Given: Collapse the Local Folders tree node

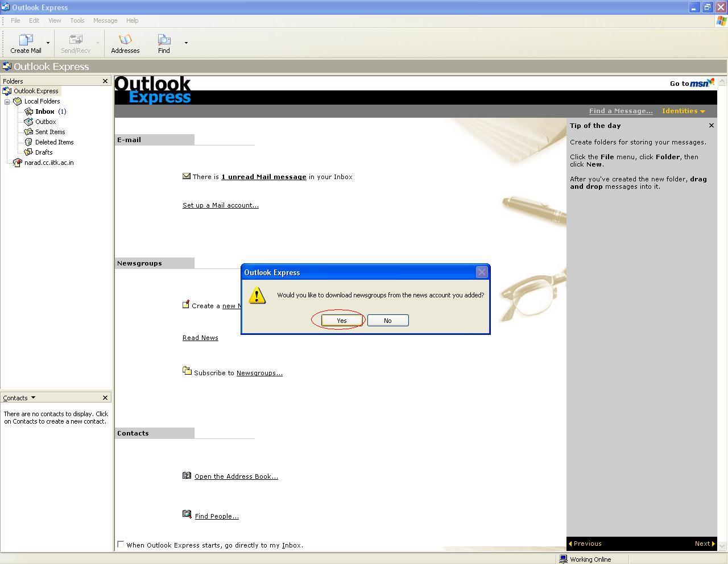Looking at the screenshot, I should [x=7, y=102].
